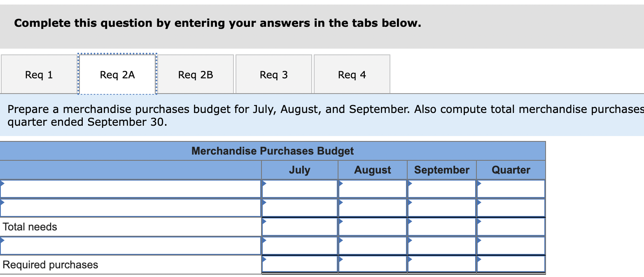Open first row label dropdown

(131, 189)
